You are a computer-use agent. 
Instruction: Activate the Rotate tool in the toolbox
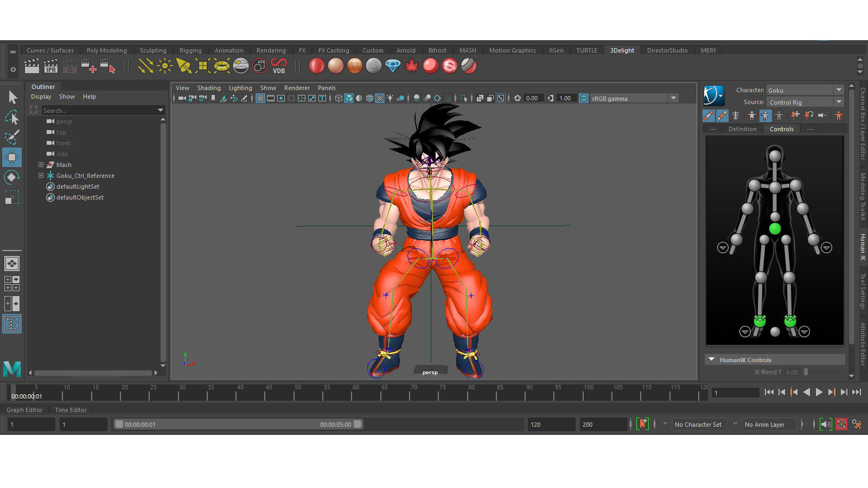12,177
